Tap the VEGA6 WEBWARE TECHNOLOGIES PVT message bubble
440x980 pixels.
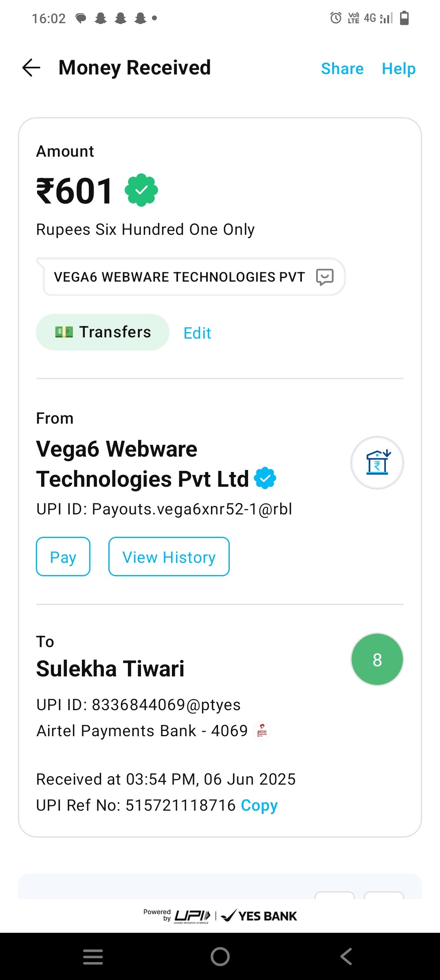pyautogui.click(x=191, y=277)
